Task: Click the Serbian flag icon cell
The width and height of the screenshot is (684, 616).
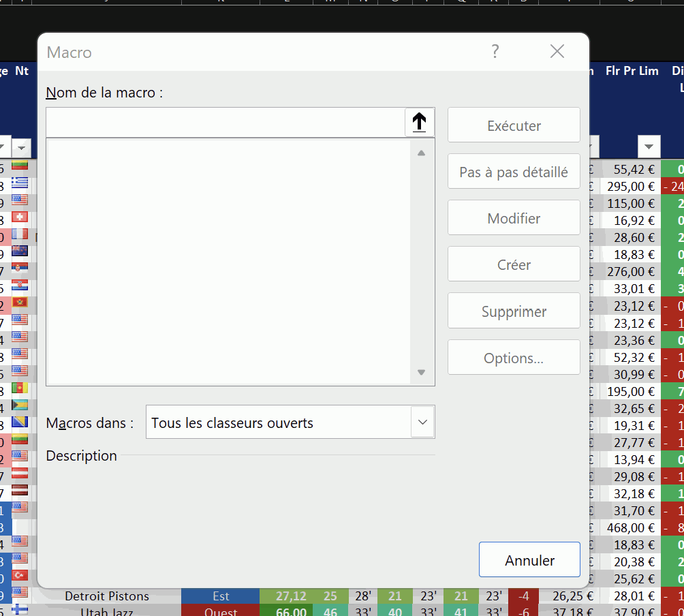Action: [x=20, y=268]
